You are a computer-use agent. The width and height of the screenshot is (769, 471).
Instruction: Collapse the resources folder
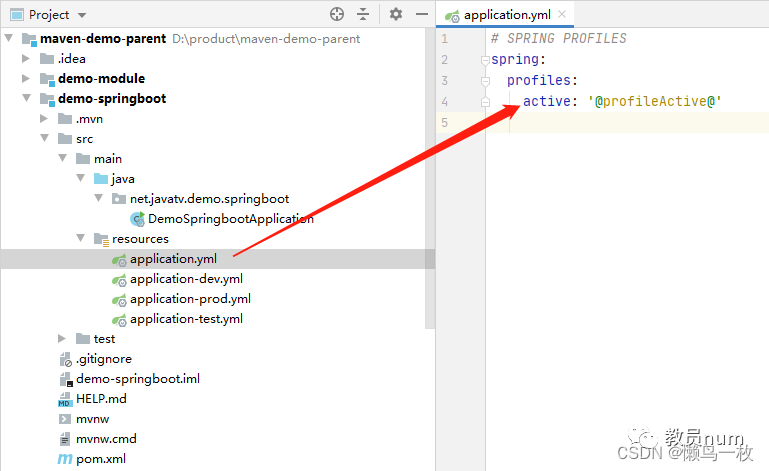click(x=80, y=238)
